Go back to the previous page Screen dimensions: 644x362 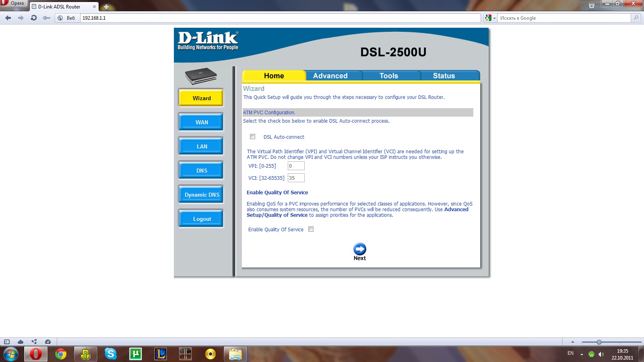[8, 18]
